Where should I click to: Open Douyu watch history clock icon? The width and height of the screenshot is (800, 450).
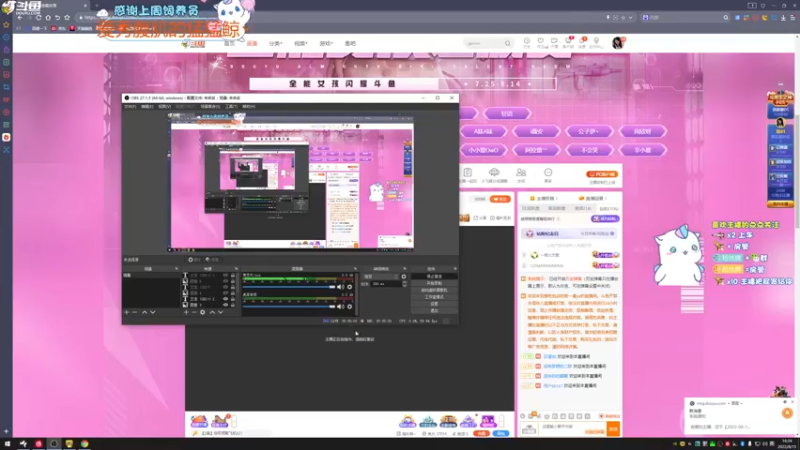(x=527, y=41)
